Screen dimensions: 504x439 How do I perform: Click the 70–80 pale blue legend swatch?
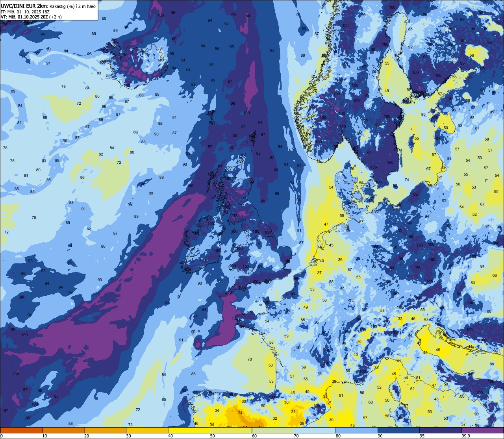[315, 430]
